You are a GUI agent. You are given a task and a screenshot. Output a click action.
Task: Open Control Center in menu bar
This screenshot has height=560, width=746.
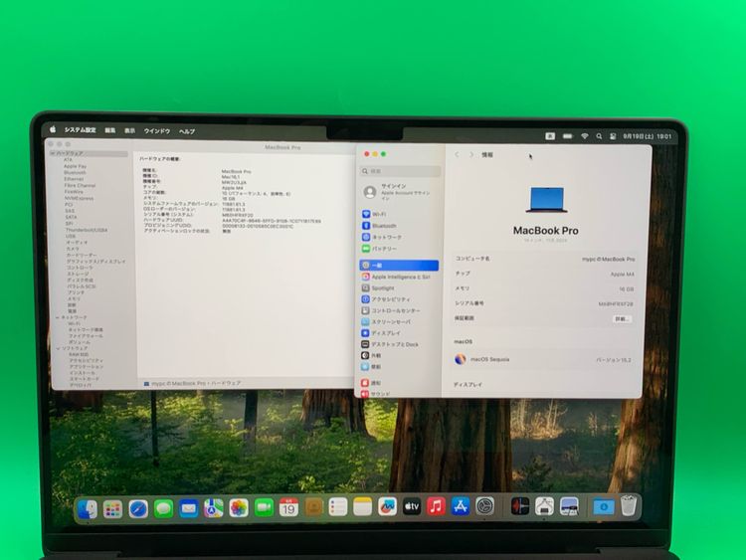pyautogui.click(x=613, y=136)
